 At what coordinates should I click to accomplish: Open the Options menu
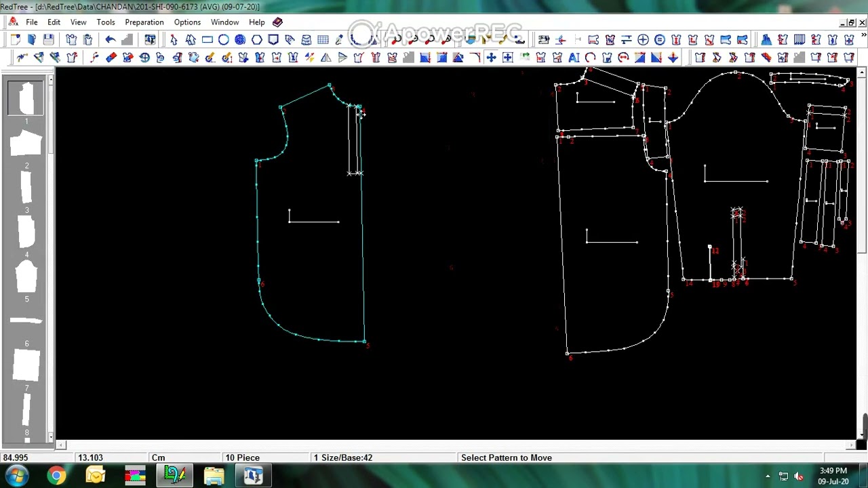[x=187, y=22]
